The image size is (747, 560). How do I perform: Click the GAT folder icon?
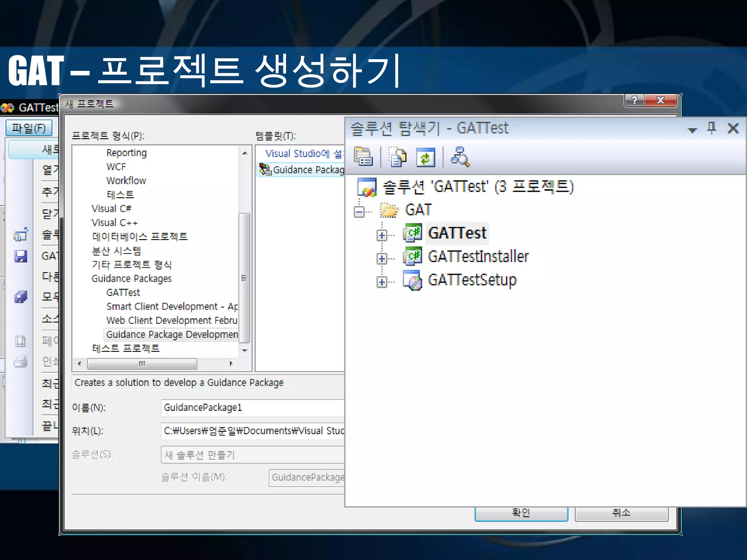point(389,210)
